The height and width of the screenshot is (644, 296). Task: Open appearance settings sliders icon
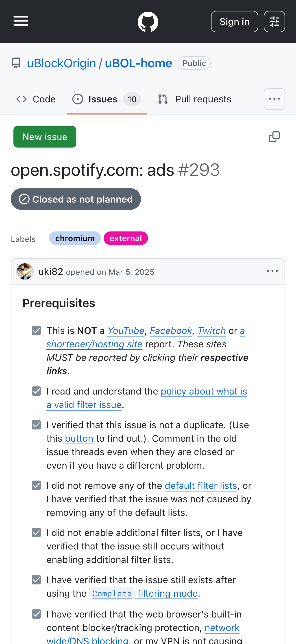coord(274,22)
